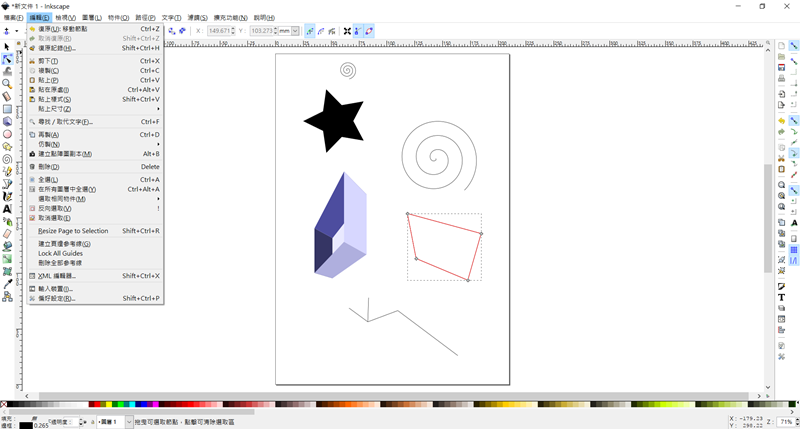Select the Node edit tool
Image resolution: width=800 pixels, height=429 pixels.
7,59
